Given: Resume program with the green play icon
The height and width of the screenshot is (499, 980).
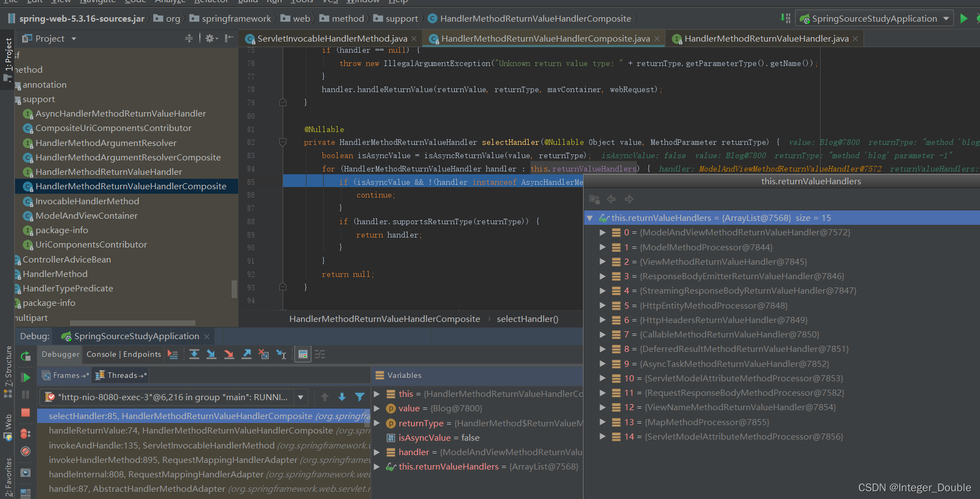Looking at the screenshot, I should 26,377.
